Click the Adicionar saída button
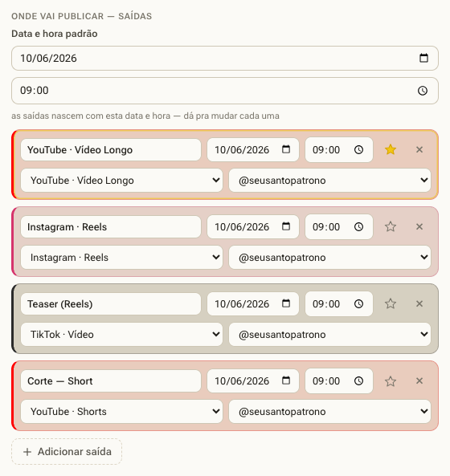The width and height of the screenshot is (450, 476). click(x=67, y=451)
